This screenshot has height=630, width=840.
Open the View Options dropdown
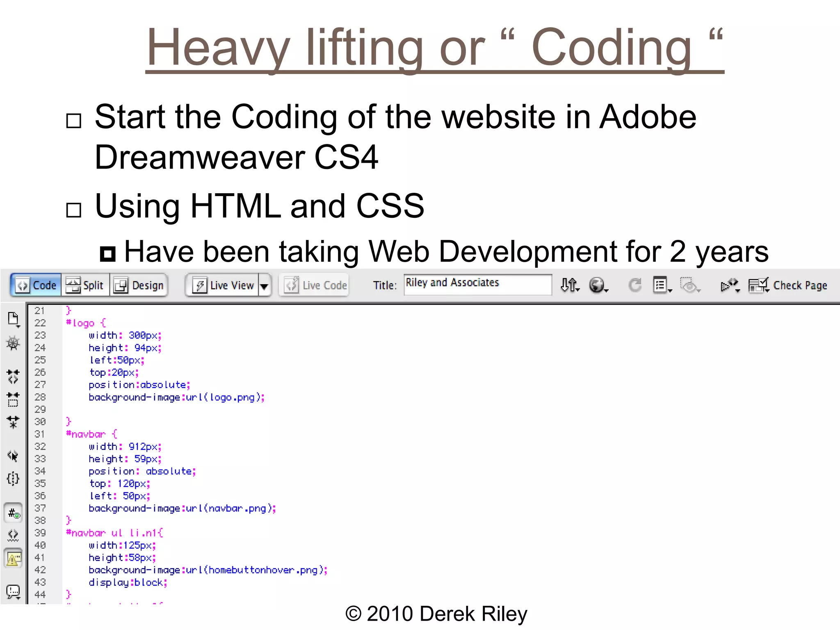(662, 285)
